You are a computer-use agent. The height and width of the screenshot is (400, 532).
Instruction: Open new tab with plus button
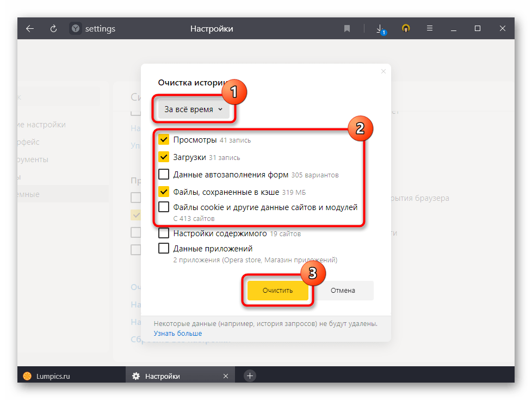point(250,376)
